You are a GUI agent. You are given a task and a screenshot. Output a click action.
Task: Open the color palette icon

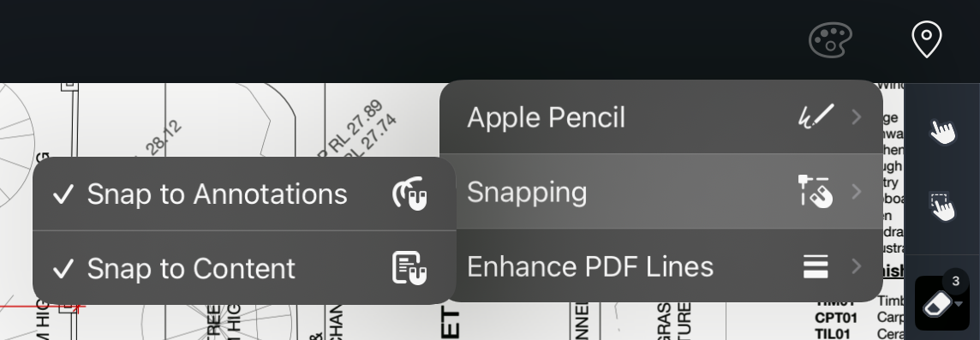[x=830, y=39]
